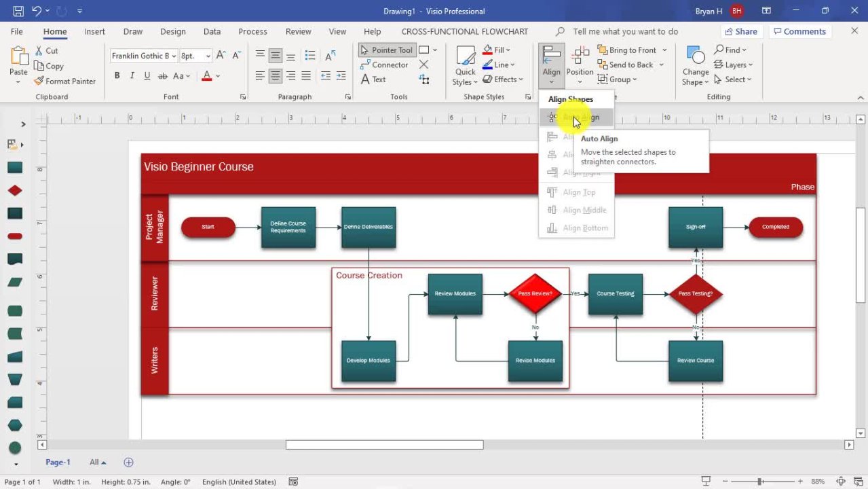Toggle Italic text formatting

pos(132,76)
